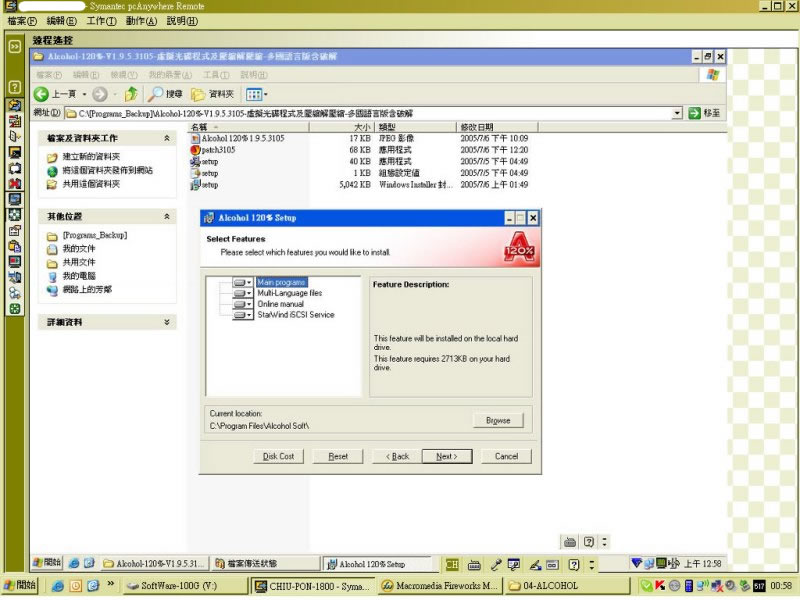Image resolution: width=800 pixels, height=600 pixels.
Task: Click 共用這個資料夾 share link
Action: click(91, 184)
